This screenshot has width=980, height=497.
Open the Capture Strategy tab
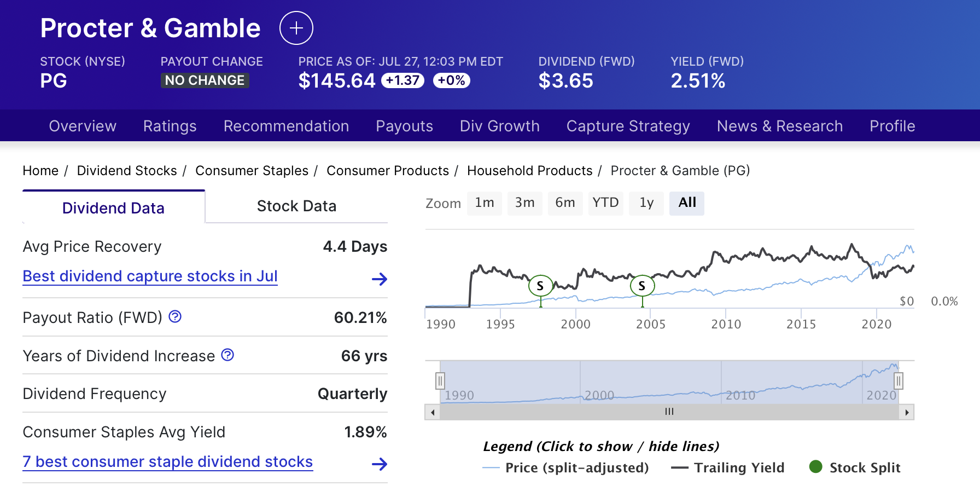point(628,126)
